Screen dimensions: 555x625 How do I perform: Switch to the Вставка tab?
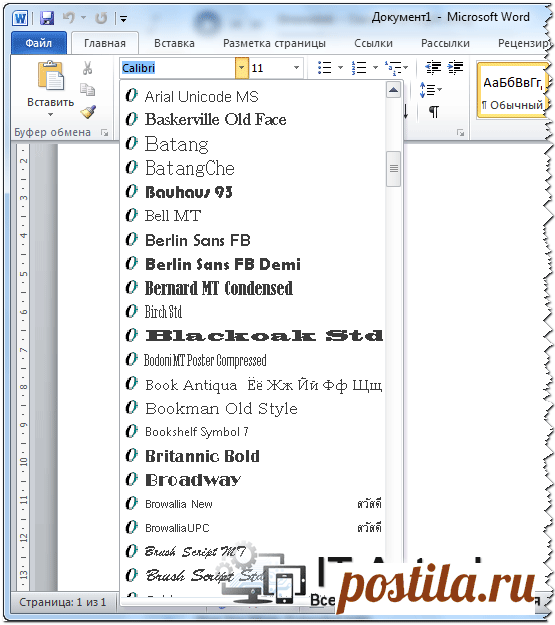coord(174,43)
